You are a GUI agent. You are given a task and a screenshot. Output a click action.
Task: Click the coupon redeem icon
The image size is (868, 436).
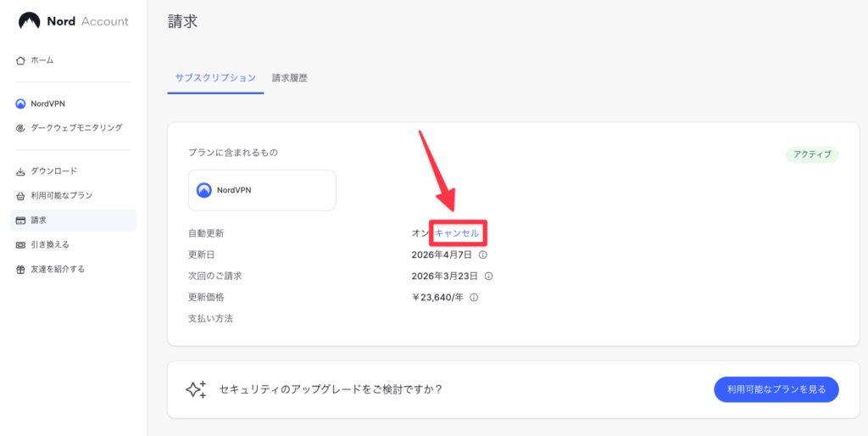(x=20, y=245)
